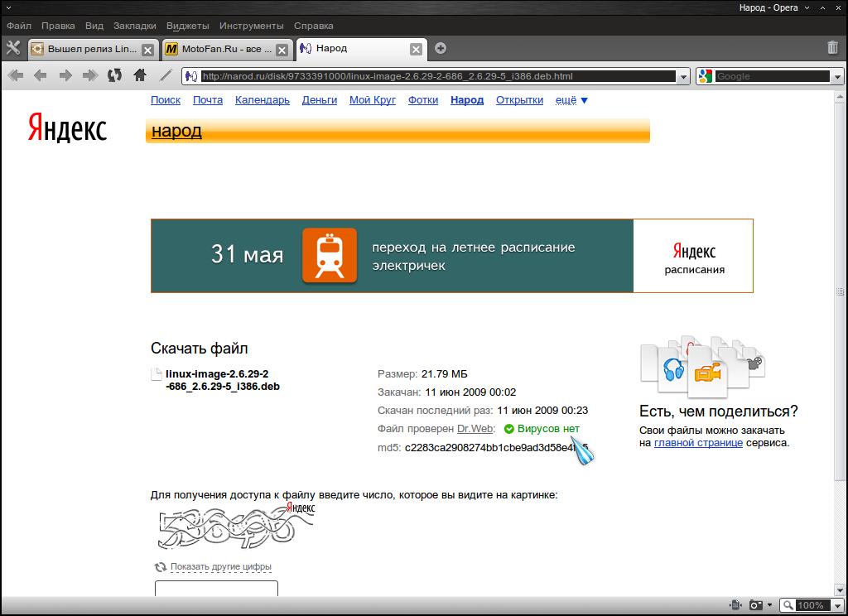This screenshot has height=616, width=848.
Task: Go forward with the Forward arrow
Action: click(65, 75)
